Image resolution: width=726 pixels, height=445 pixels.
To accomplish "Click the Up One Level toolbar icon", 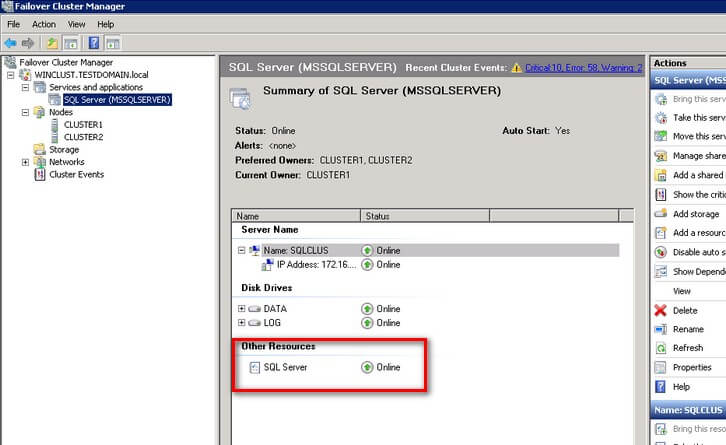I will pyautogui.click(x=52, y=43).
